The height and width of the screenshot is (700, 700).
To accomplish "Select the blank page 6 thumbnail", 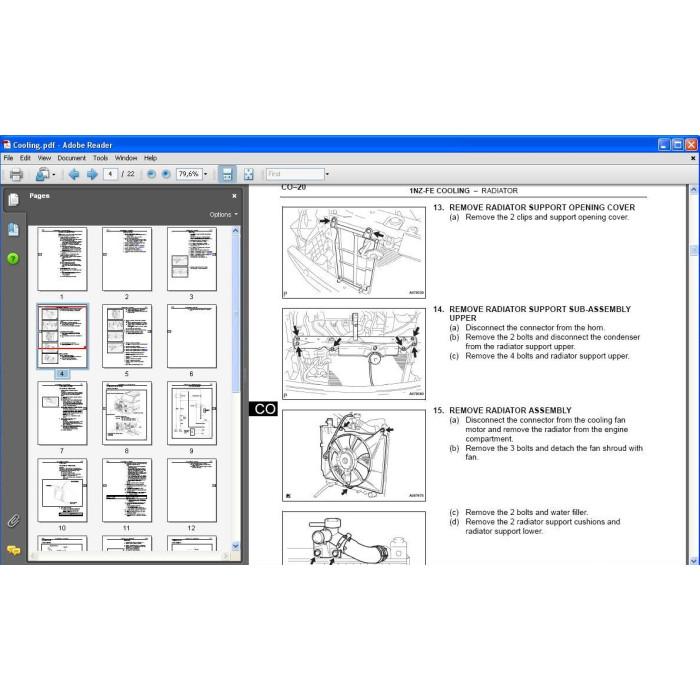I will [x=192, y=336].
